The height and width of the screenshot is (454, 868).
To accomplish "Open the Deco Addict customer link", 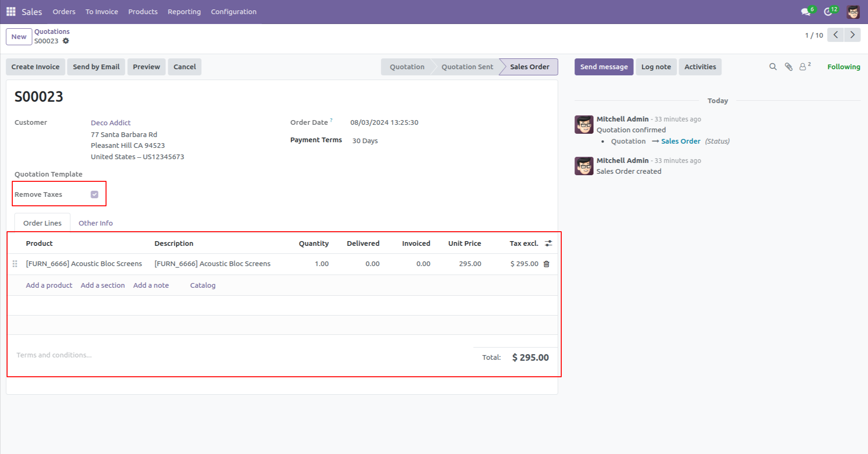I will coord(110,122).
